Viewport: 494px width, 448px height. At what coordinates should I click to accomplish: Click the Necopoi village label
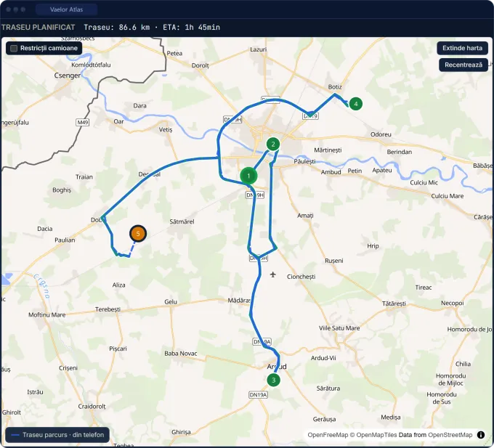[x=452, y=304]
